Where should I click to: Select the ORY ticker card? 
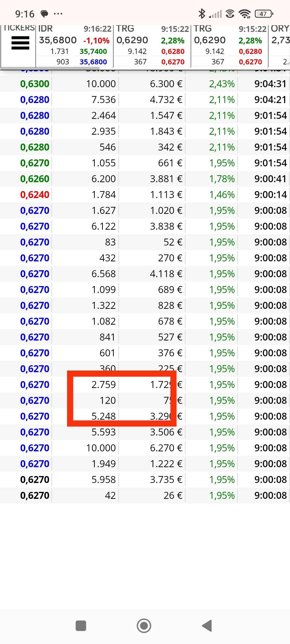(x=279, y=46)
